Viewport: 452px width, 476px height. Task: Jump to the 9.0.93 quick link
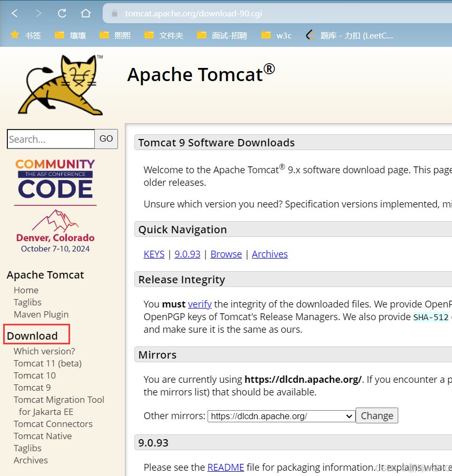[x=188, y=254]
